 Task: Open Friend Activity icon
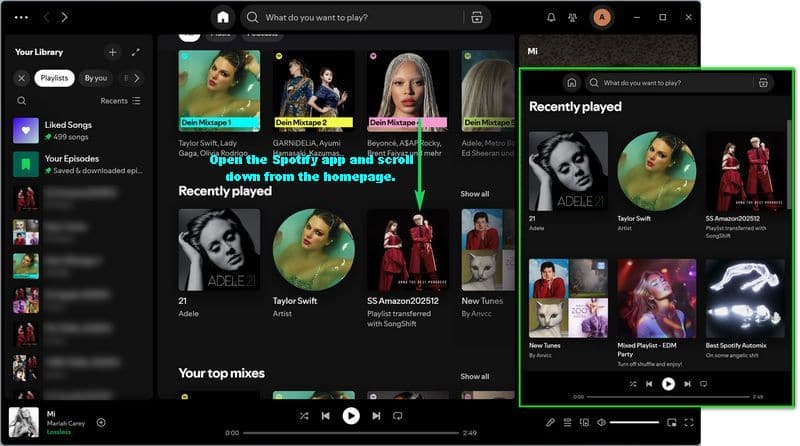[x=572, y=17]
